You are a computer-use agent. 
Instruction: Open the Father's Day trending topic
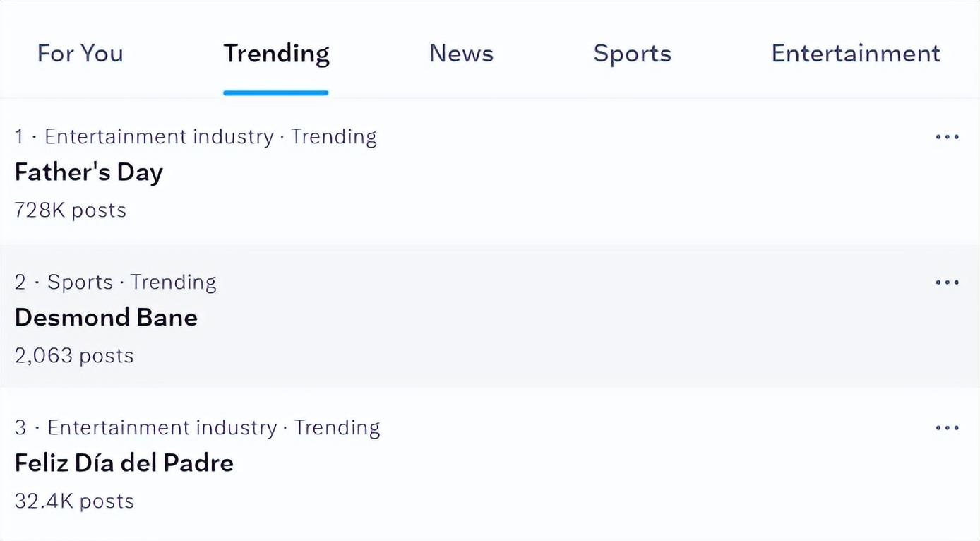[88, 172]
